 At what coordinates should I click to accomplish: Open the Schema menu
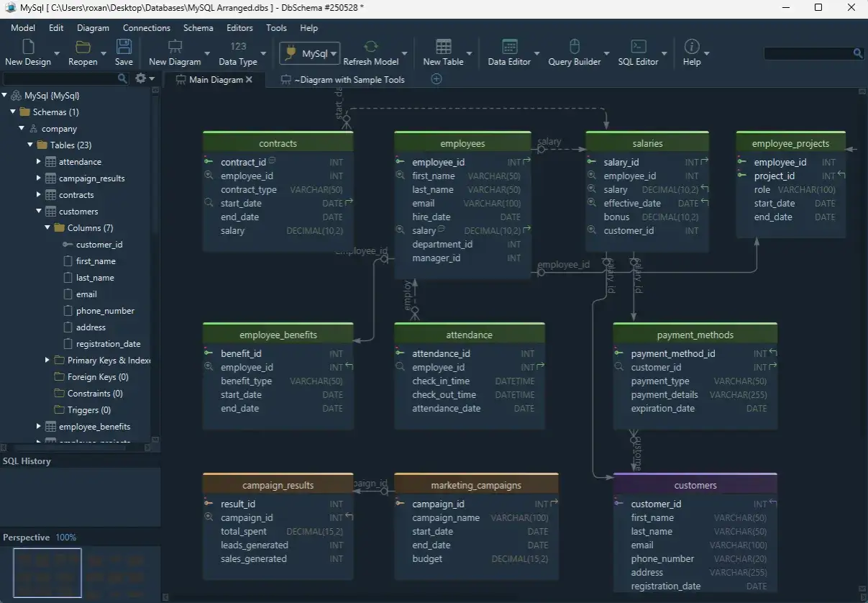point(198,28)
